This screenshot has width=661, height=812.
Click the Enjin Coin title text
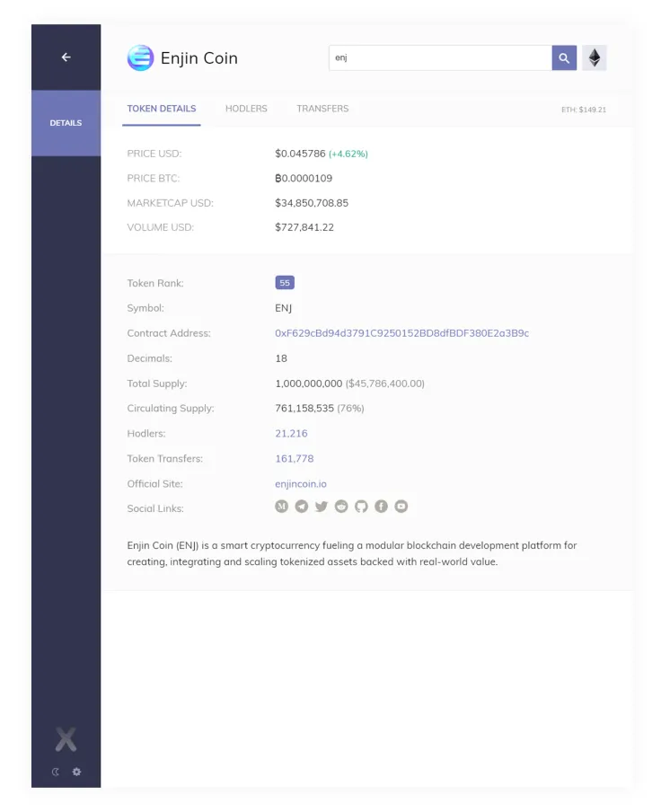pos(199,58)
